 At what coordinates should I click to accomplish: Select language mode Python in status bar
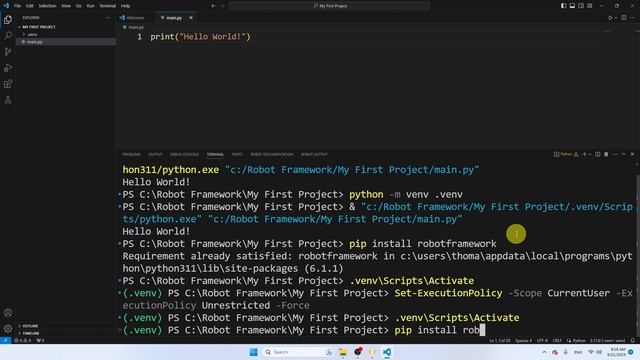pyautogui.click(x=579, y=340)
